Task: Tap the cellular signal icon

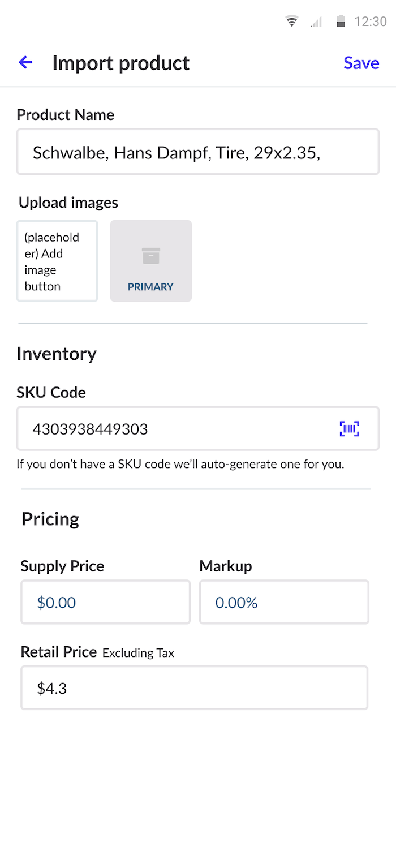Action: pos(316,22)
